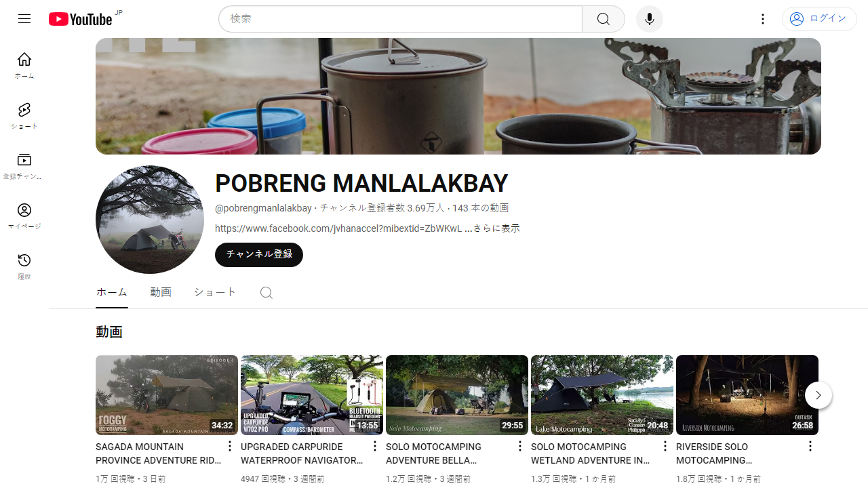Open History in the sidebar
Screen dimensions: 868x488
click(x=24, y=266)
